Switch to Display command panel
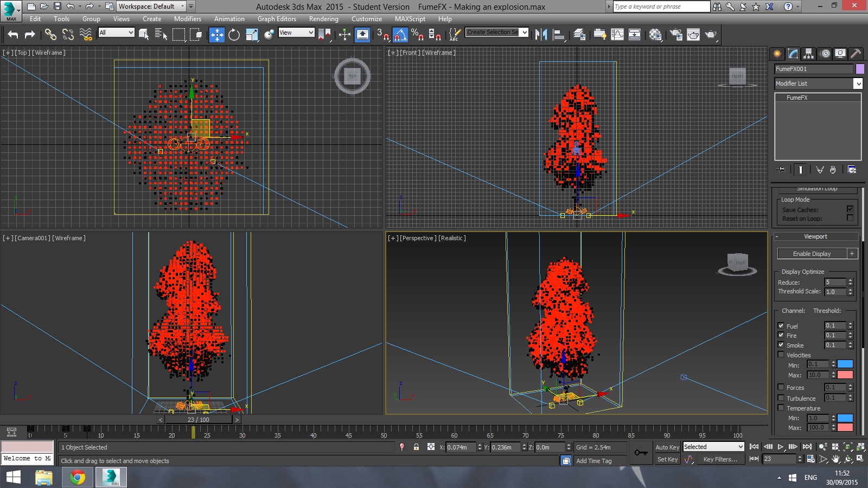The width and height of the screenshot is (868, 488). click(x=840, y=54)
